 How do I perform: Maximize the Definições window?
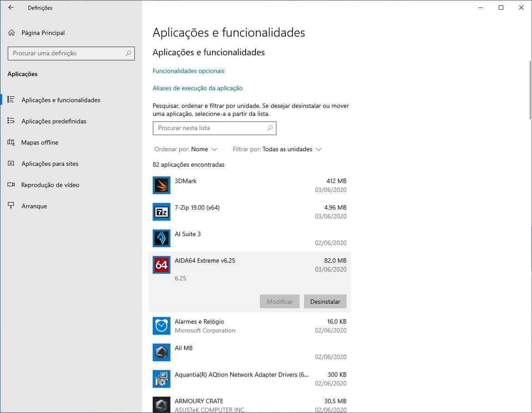click(501, 8)
